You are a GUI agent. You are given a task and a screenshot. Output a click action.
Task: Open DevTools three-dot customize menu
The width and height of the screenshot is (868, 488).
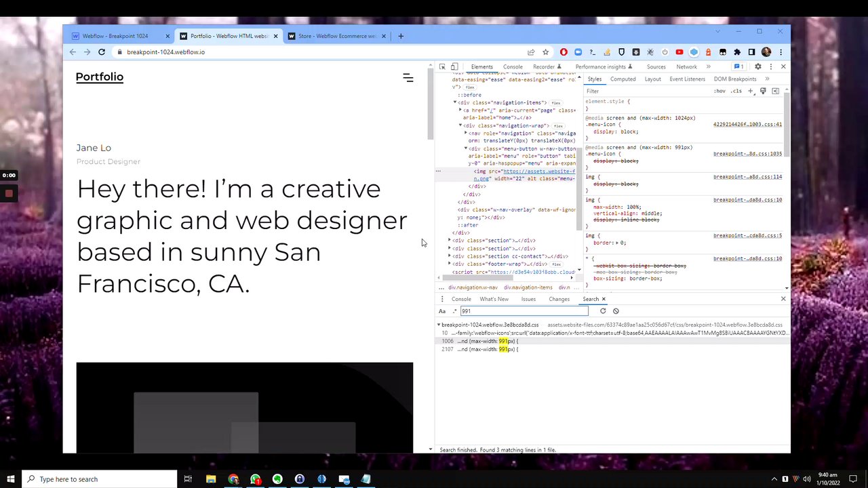(x=770, y=66)
